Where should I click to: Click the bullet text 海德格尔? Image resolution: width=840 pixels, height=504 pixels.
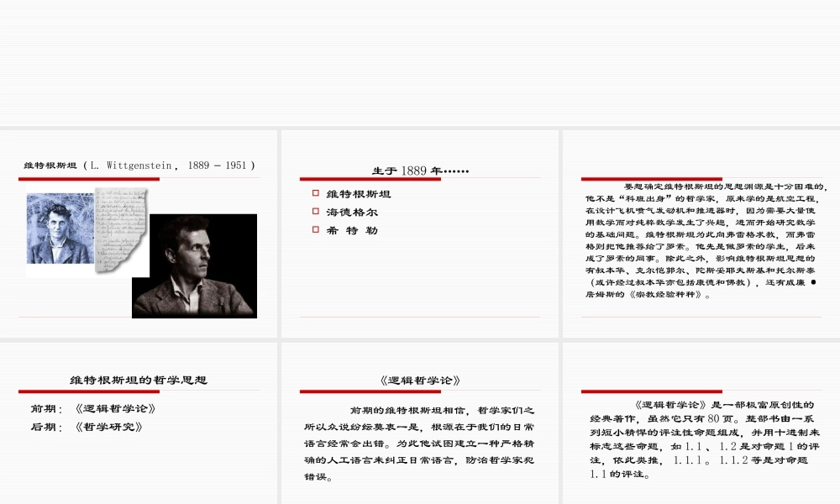point(352,213)
